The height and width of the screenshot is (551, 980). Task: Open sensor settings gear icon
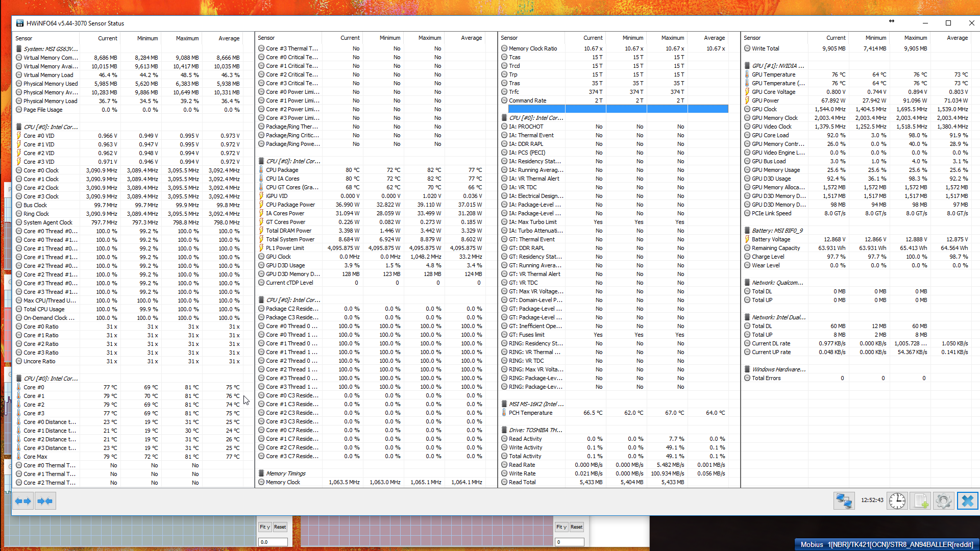943,501
